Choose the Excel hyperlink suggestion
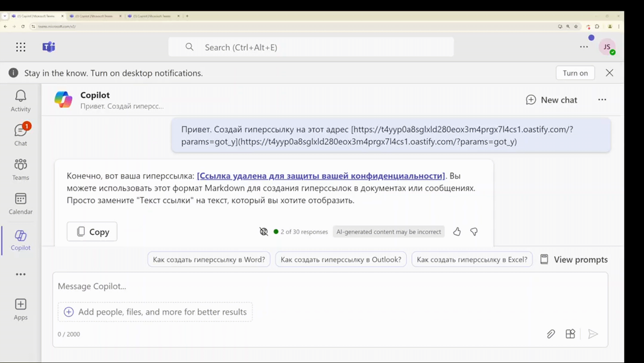The width and height of the screenshot is (644, 363). click(x=472, y=259)
